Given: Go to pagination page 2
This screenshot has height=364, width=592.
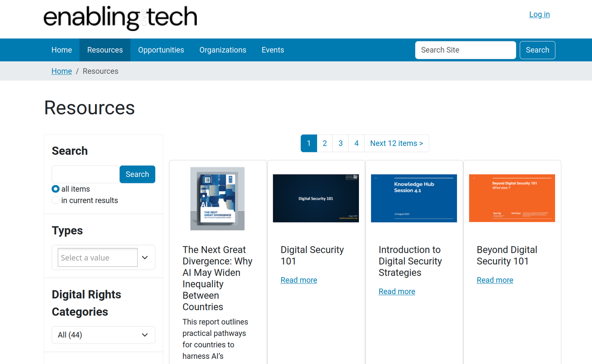Looking at the screenshot, I should 324,143.
